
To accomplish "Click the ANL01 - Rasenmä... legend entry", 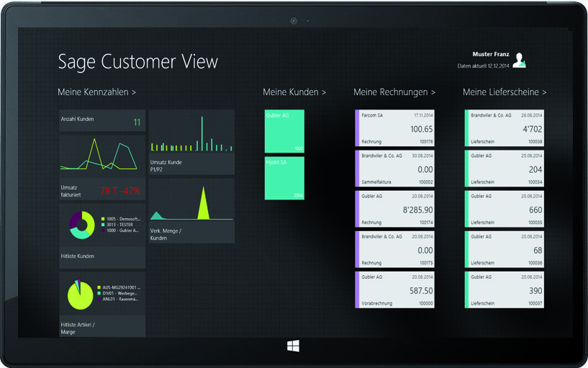I will point(118,299).
